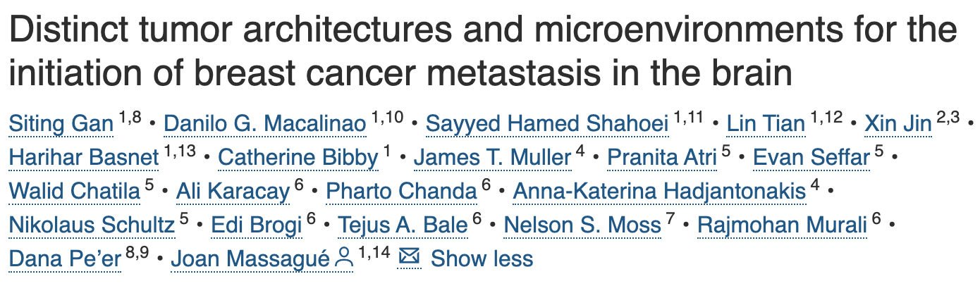Open Evan Seffar author link

pyautogui.click(x=811, y=157)
